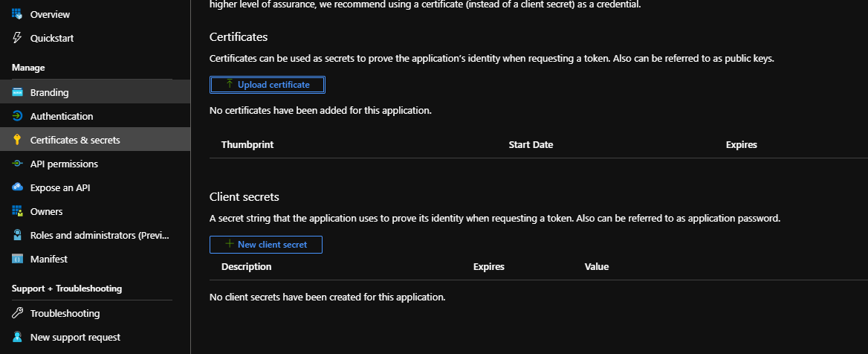Click the Start Date column header

pyautogui.click(x=531, y=144)
